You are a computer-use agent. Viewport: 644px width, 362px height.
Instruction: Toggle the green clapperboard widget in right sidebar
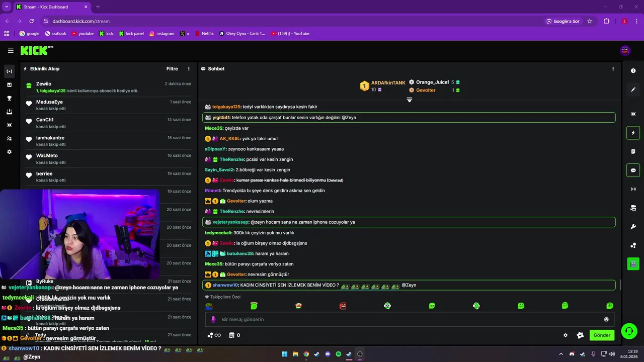coord(633,263)
